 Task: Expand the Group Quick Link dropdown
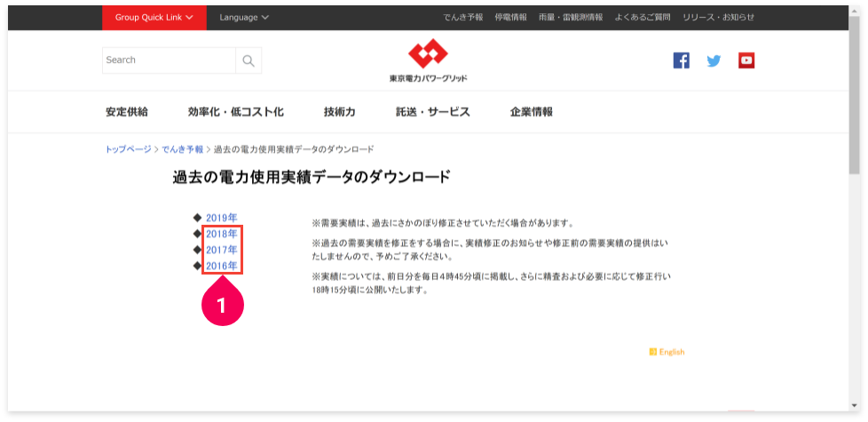pos(154,18)
